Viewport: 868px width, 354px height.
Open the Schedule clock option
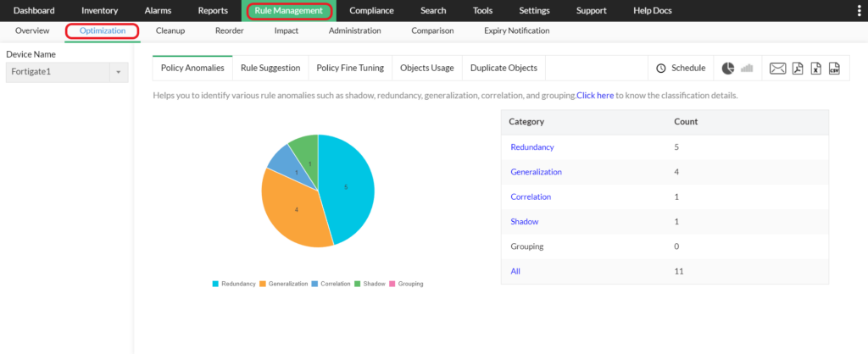click(681, 68)
